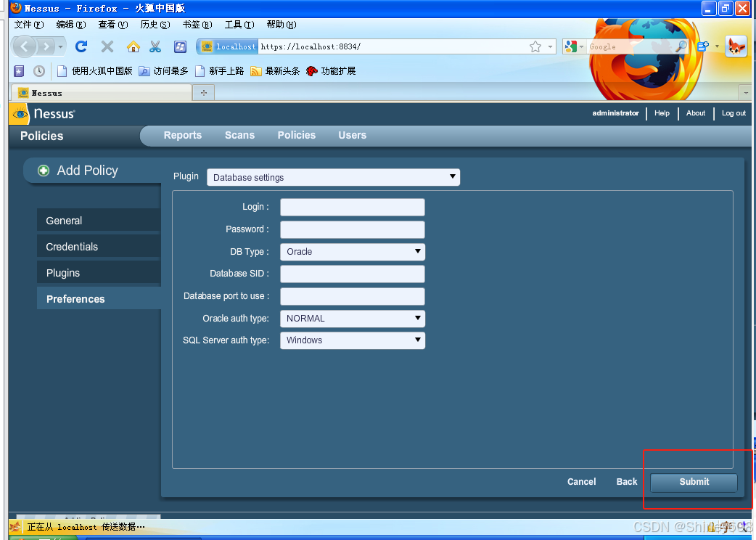Open the 编辑 menu

(x=71, y=25)
